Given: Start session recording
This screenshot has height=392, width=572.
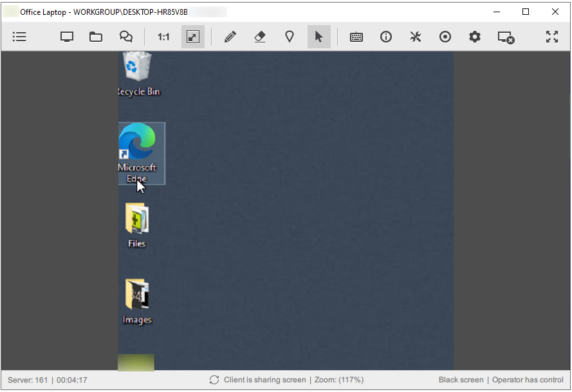Looking at the screenshot, I should 445,37.
